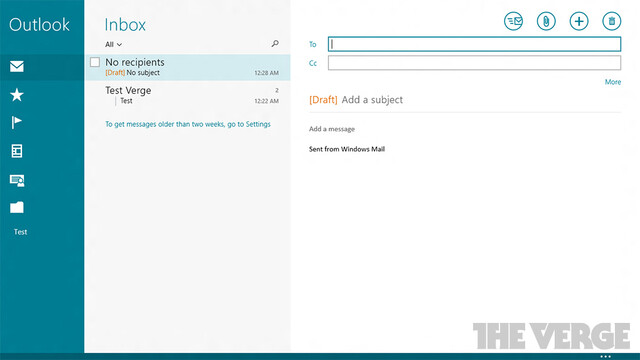Click into the Cc recipient field
This screenshot has height=360, width=640.
[474, 63]
